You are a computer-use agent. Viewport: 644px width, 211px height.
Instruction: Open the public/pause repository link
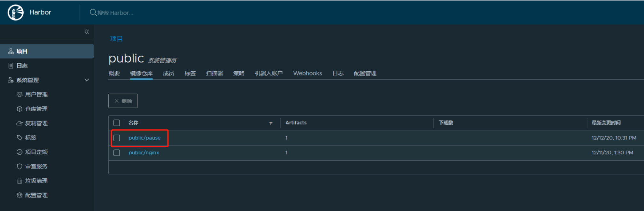[x=144, y=138]
